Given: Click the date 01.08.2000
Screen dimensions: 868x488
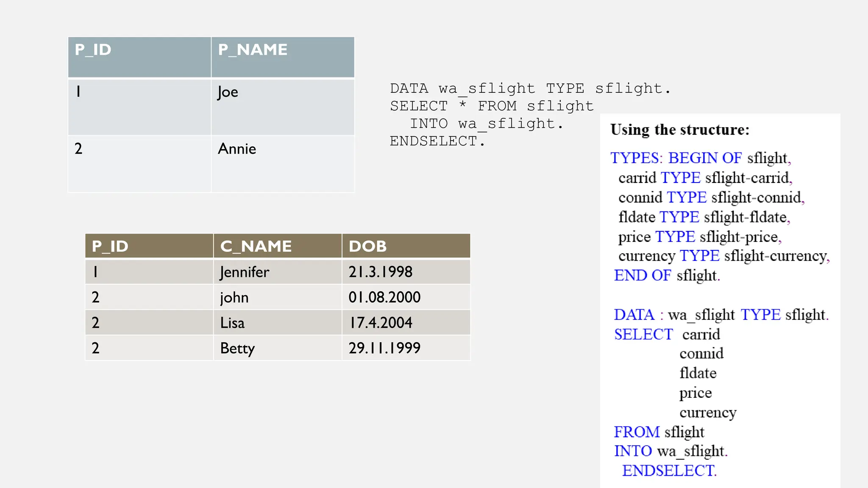Looking at the screenshot, I should 406,297.
